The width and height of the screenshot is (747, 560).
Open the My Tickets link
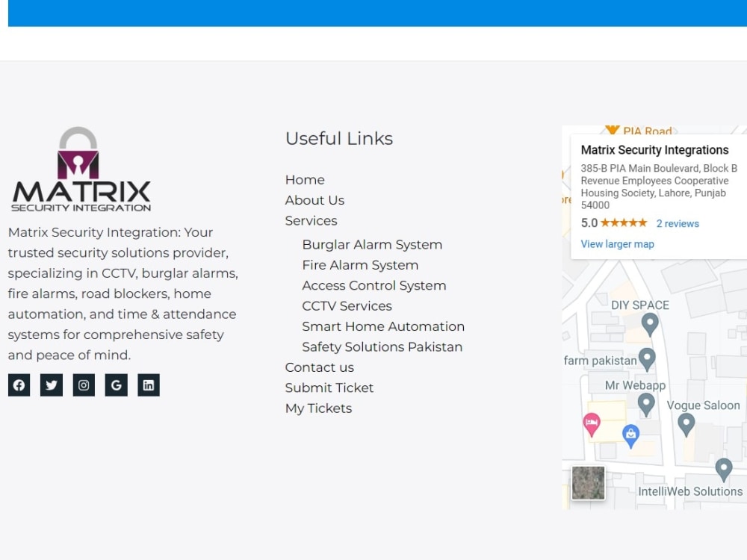[x=318, y=408]
